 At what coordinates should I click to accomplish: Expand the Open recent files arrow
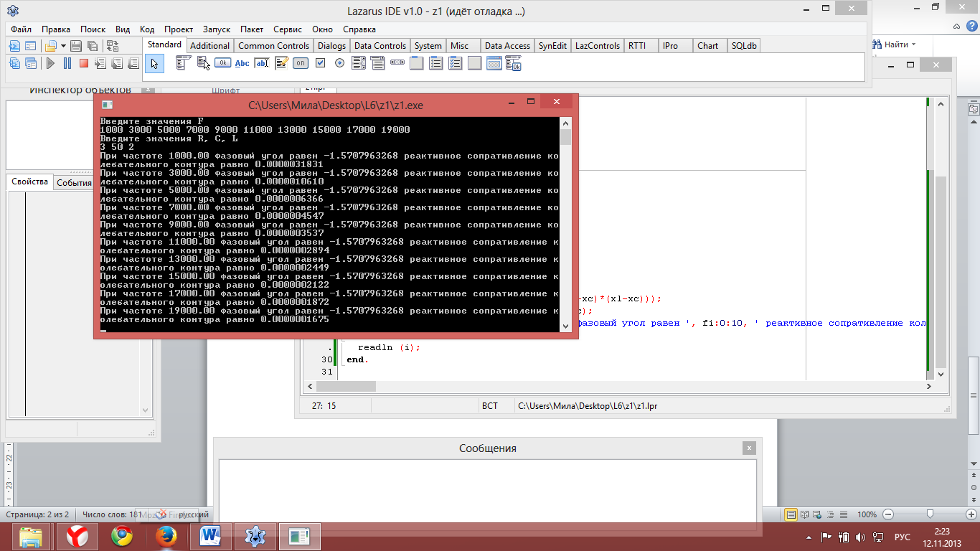pyautogui.click(x=63, y=46)
